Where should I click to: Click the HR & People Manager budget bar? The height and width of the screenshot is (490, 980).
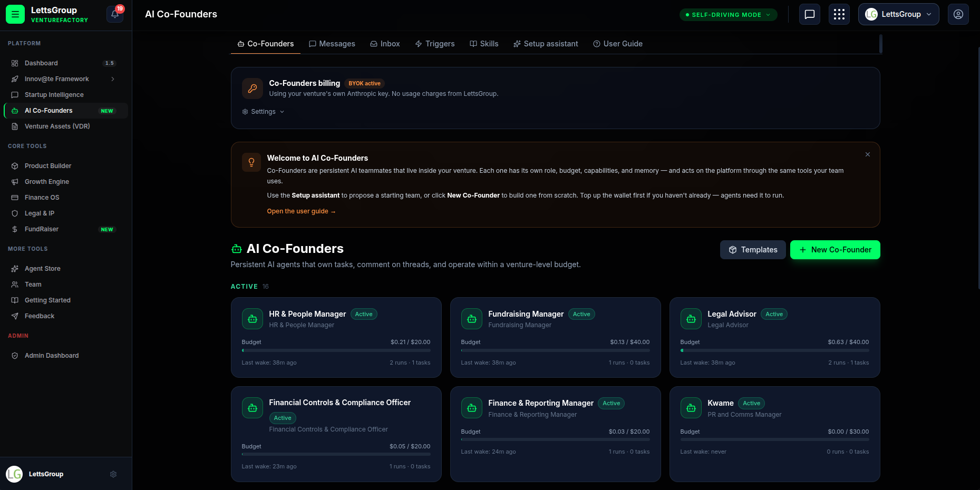click(336, 350)
